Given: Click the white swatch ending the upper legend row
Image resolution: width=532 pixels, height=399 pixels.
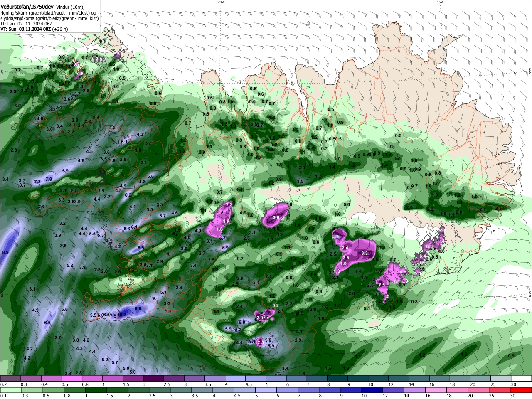Looking at the screenshot, I should [x=522, y=379].
